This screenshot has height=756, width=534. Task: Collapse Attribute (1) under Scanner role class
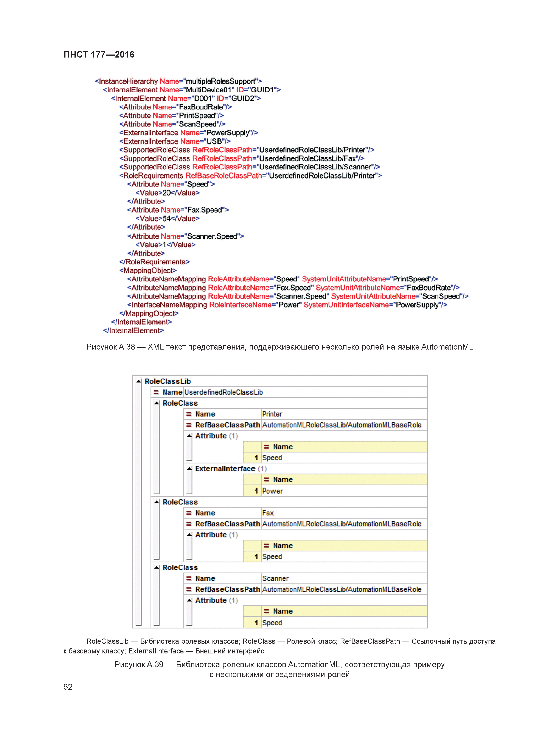(189, 600)
